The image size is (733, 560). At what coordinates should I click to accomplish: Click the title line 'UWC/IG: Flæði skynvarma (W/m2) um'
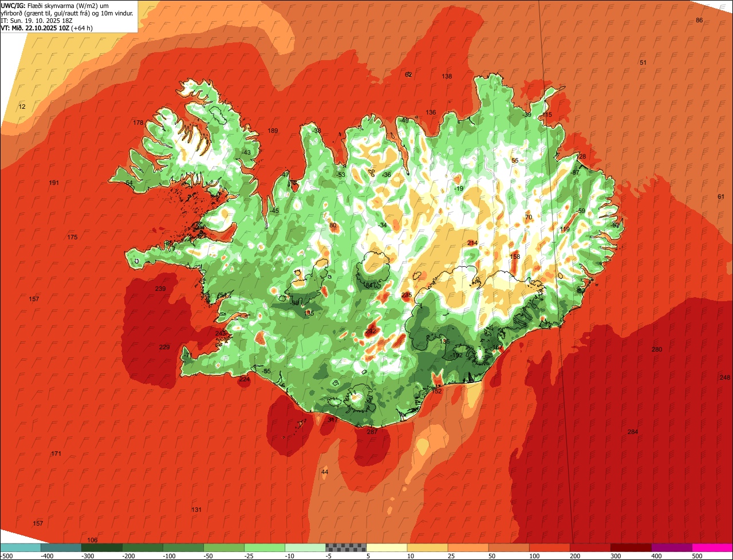click(55, 6)
